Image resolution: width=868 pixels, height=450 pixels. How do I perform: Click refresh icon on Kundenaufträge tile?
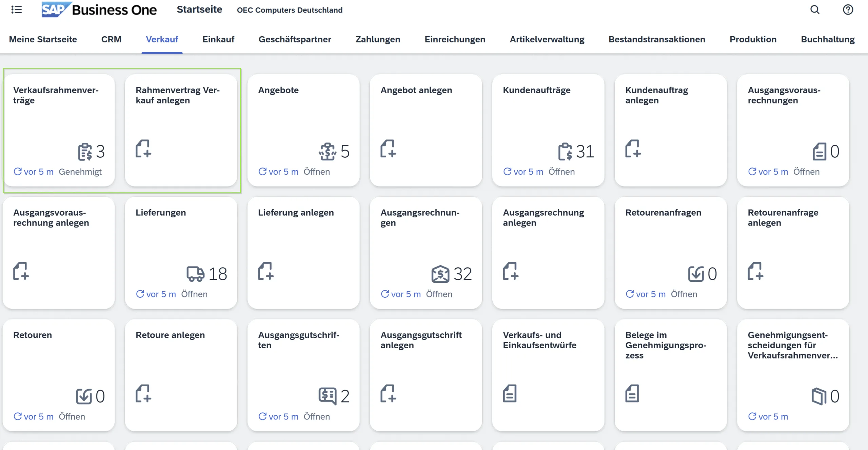(x=507, y=172)
